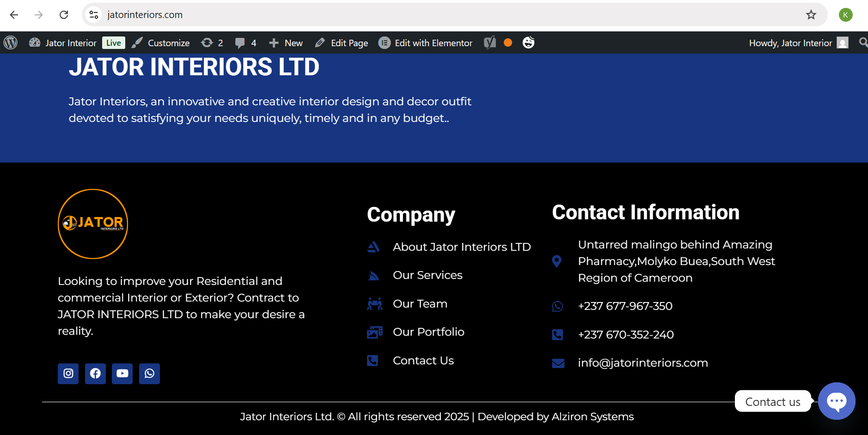Open Customize in the admin bar
Viewport: 868px width, 435px height.
(x=160, y=42)
